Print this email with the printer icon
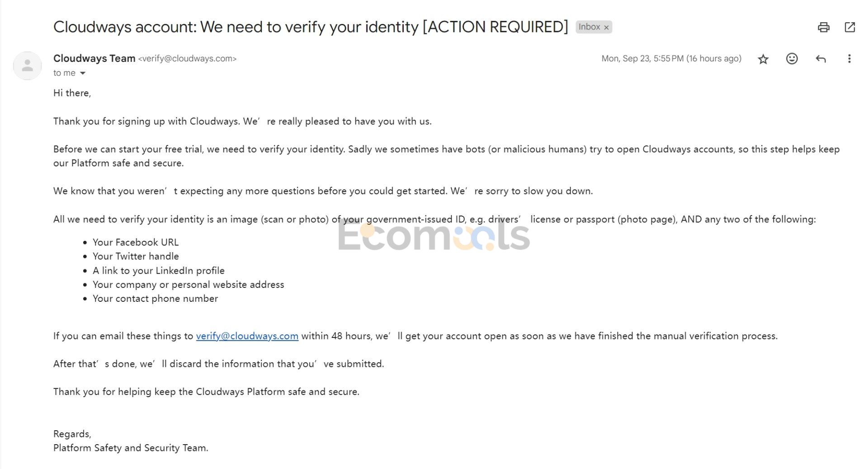Screen dimensions: 868x469 tap(824, 27)
